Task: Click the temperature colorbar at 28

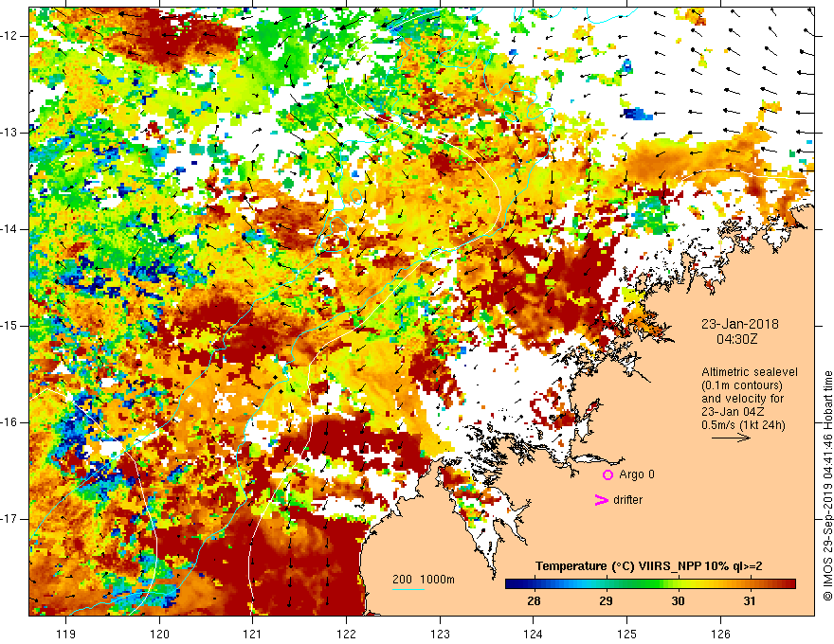Action: [x=534, y=584]
